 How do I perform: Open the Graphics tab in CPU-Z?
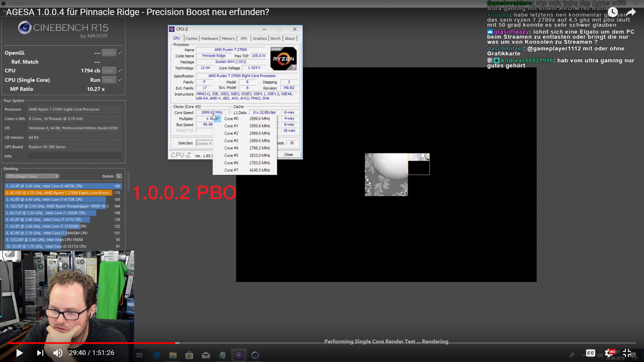point(260,38)
